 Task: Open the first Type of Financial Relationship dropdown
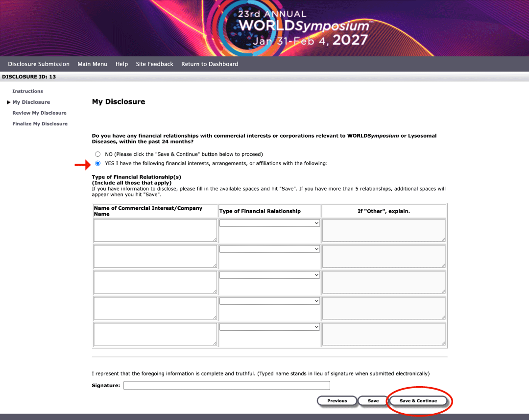click(x=269, y=223)
